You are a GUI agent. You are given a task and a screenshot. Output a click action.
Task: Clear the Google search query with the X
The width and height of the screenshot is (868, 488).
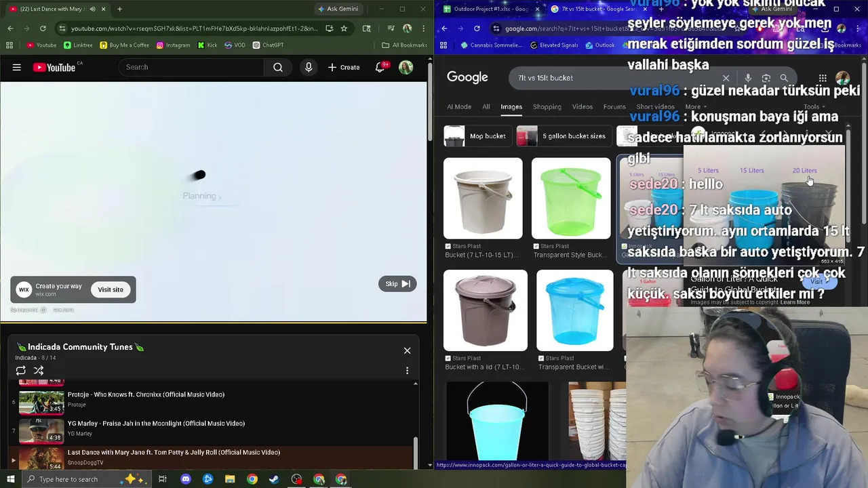click(x=726, y=78)
